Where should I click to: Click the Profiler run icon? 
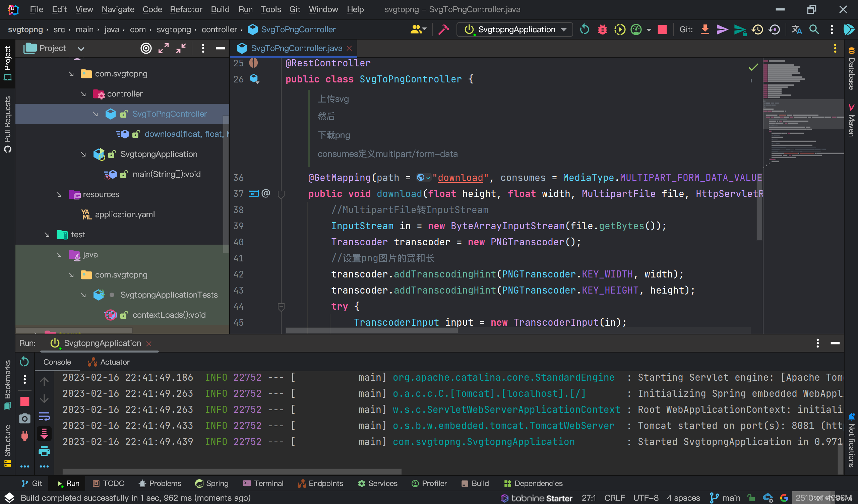point(636,29)
